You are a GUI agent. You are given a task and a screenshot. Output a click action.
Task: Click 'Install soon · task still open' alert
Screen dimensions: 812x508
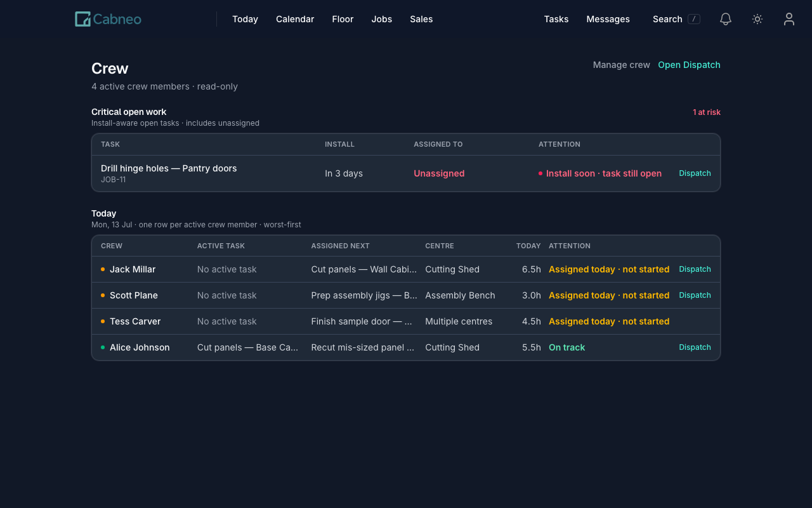point(604,173)
